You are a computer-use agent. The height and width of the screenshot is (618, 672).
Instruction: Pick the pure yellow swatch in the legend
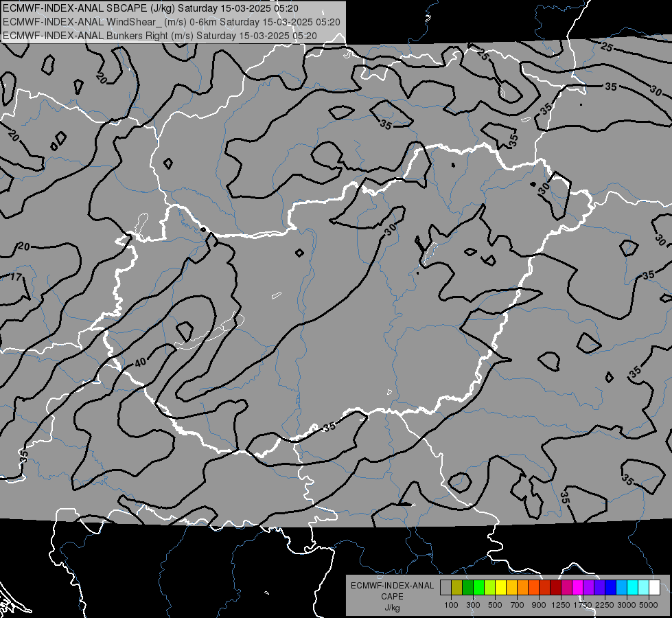pos(500,587)
